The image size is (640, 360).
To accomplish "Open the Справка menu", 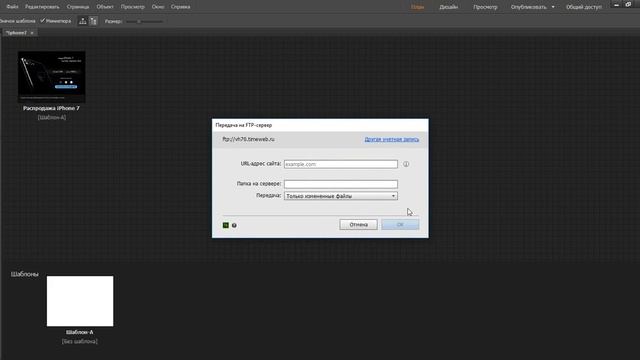I will (180, 7).
